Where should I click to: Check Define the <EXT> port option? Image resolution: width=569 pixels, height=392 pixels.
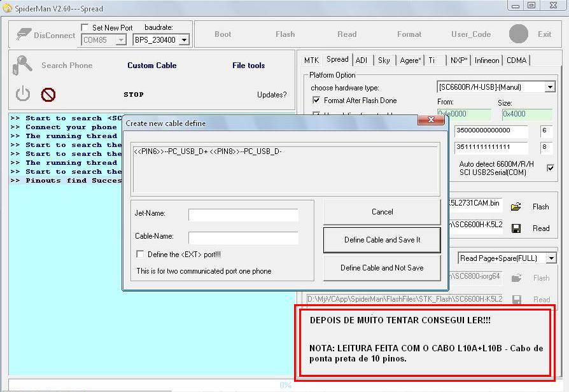click(x=140, y=254)
